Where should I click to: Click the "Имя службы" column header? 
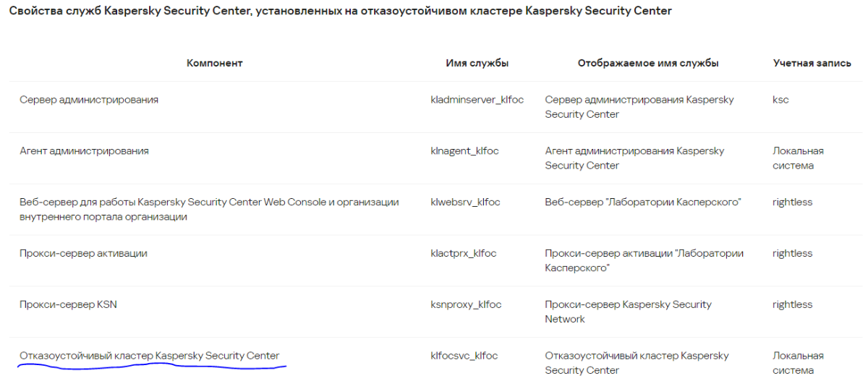[x=477, y=64]
